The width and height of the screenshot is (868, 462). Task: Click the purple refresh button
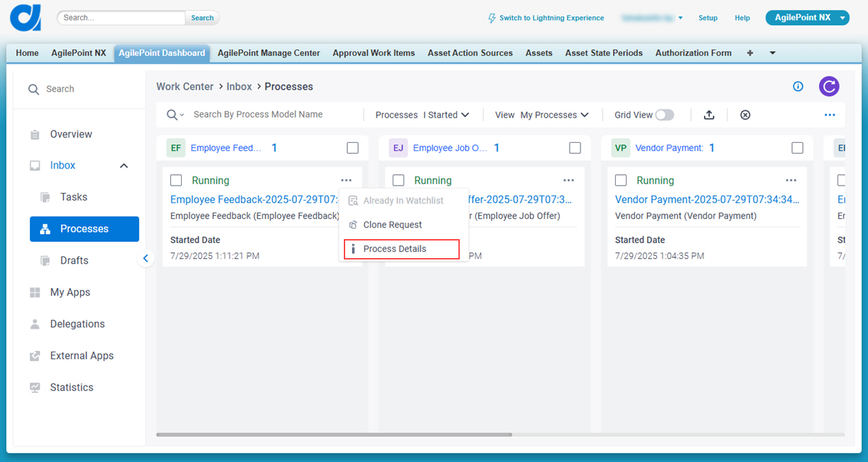point(829,86)
